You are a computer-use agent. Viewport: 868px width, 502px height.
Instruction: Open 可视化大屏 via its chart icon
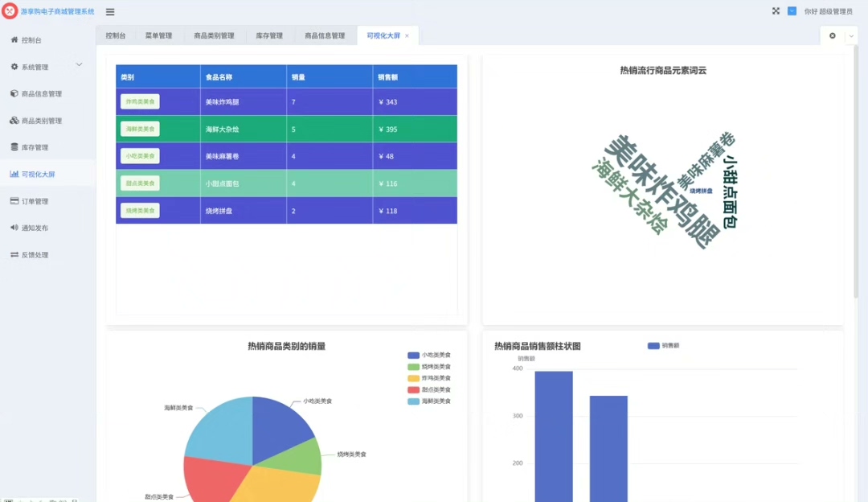click(x=14, y=174)
